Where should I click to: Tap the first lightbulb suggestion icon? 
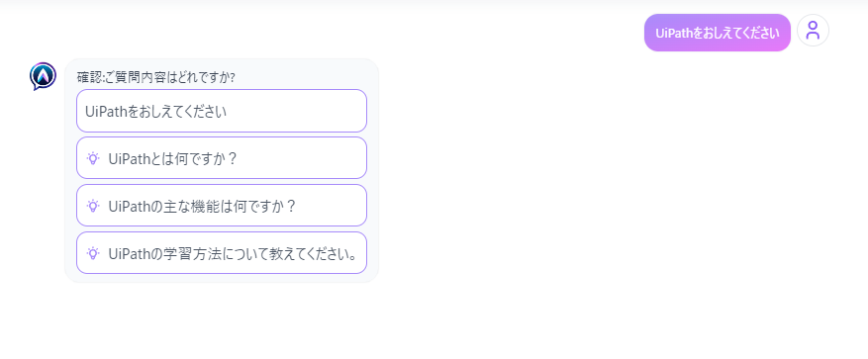[93, 158]
